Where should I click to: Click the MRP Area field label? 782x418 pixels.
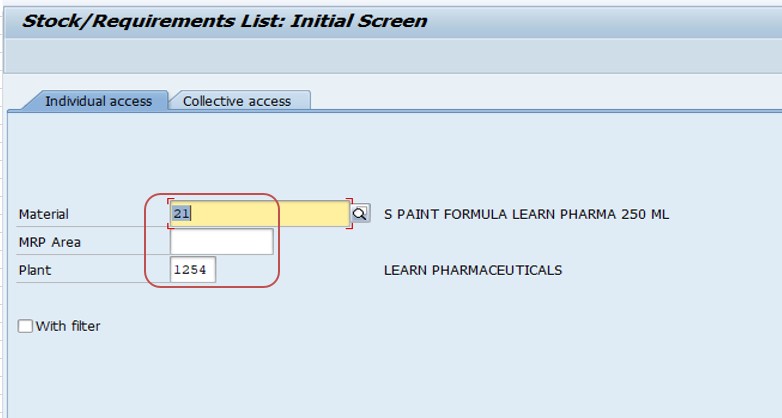49,242
